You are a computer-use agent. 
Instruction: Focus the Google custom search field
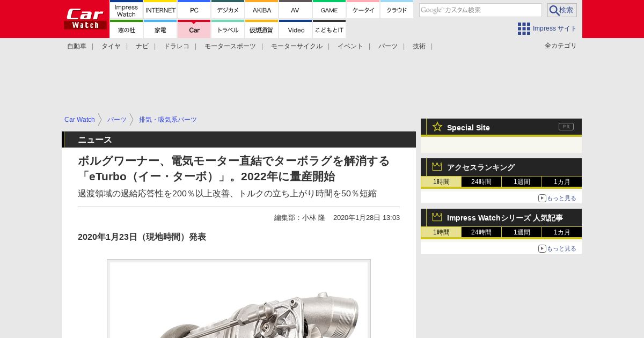(480, 10)
